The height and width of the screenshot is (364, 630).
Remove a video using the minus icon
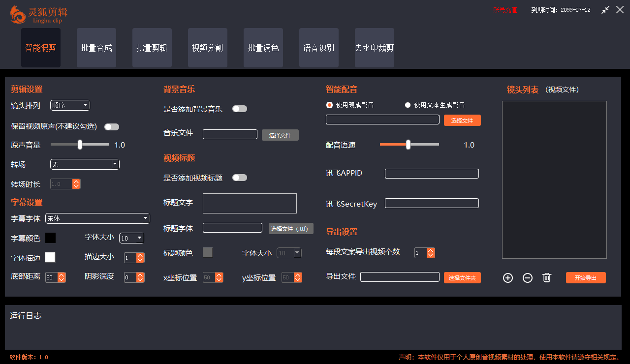(527, 277)
